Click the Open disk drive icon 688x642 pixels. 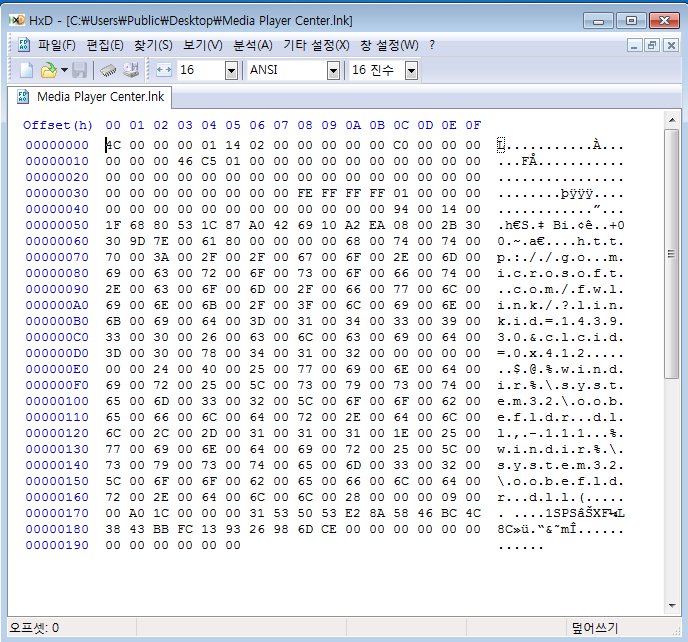(x=131, y=70)
